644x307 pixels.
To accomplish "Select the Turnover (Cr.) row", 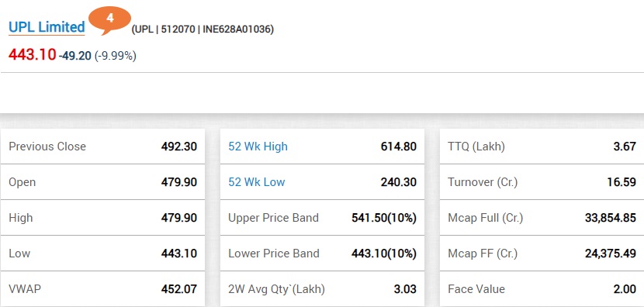I will tap(542, 182).
